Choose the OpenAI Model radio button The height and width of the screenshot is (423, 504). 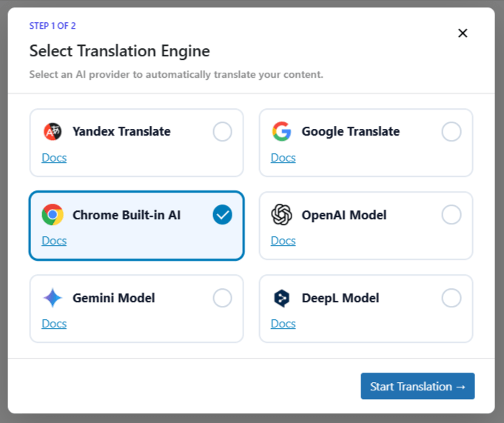point(451,215)
